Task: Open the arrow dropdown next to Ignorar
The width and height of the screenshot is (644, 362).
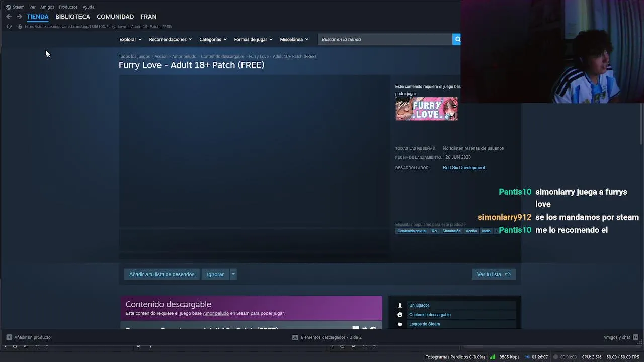Action: (233, 274)
